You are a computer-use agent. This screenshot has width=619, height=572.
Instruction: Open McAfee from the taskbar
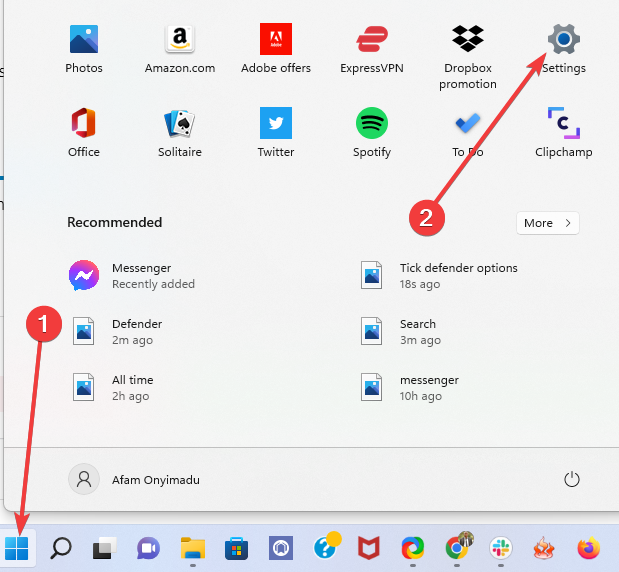pyautogui.click(x=368, y=548)
